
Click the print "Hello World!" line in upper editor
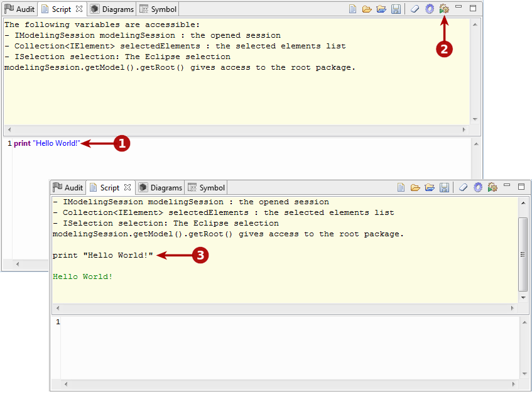coord(47,144)
